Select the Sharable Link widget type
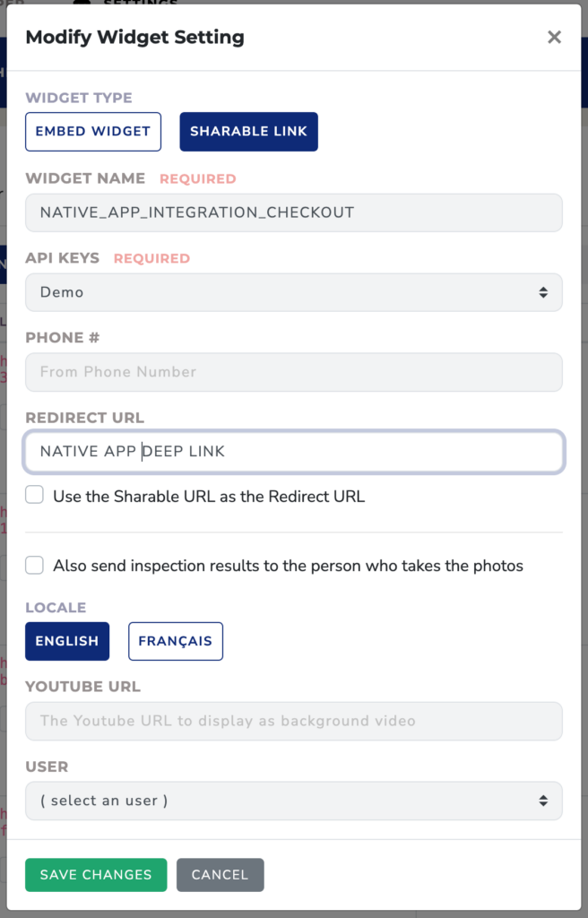This screenshot has width=588, height=918. point(249,132)
